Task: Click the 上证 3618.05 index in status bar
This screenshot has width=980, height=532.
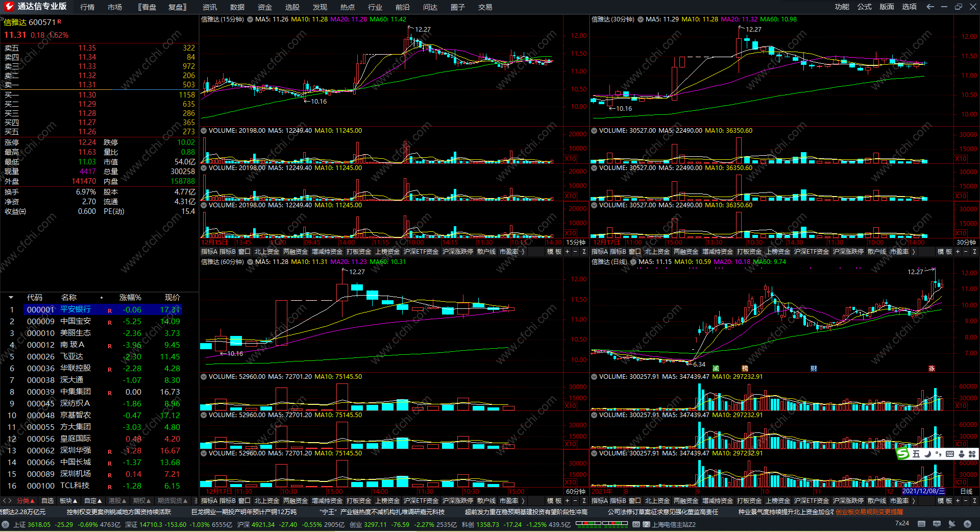Action: click(x=32, y=524)
